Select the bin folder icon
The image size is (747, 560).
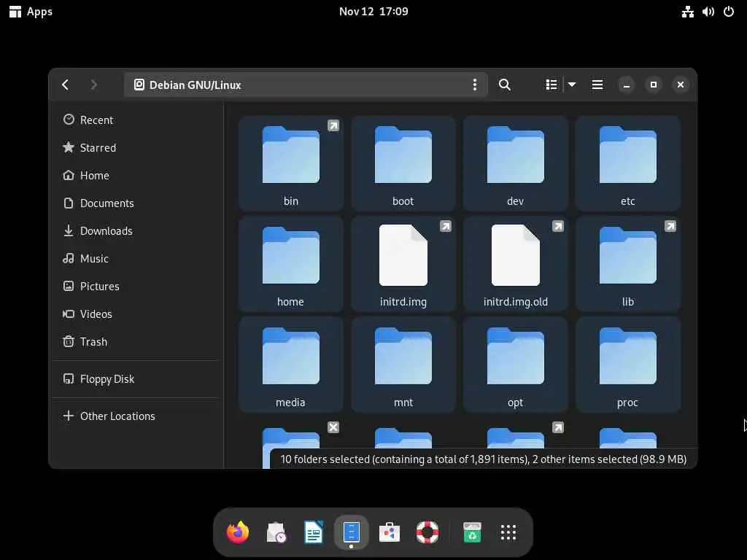point(290,155)
